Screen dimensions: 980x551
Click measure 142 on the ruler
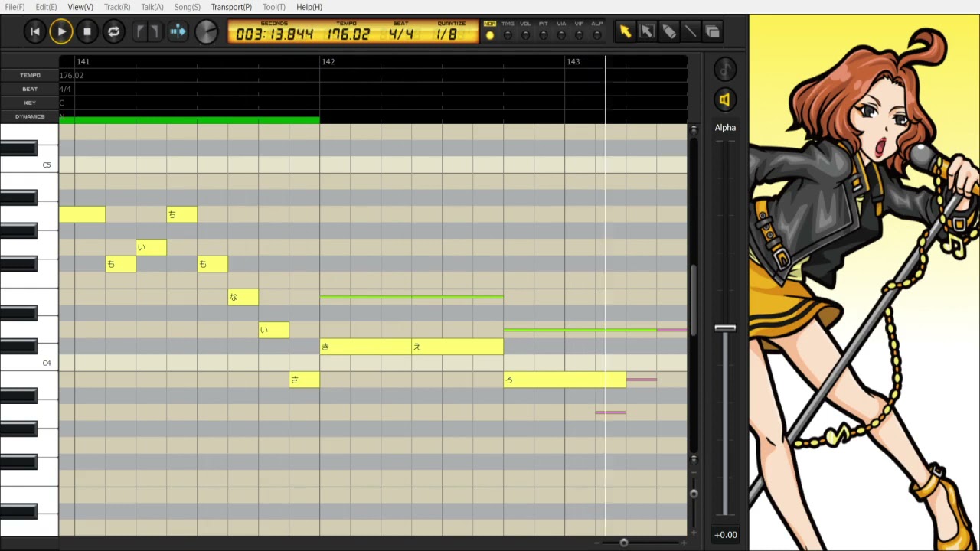[x=328, y=61]
